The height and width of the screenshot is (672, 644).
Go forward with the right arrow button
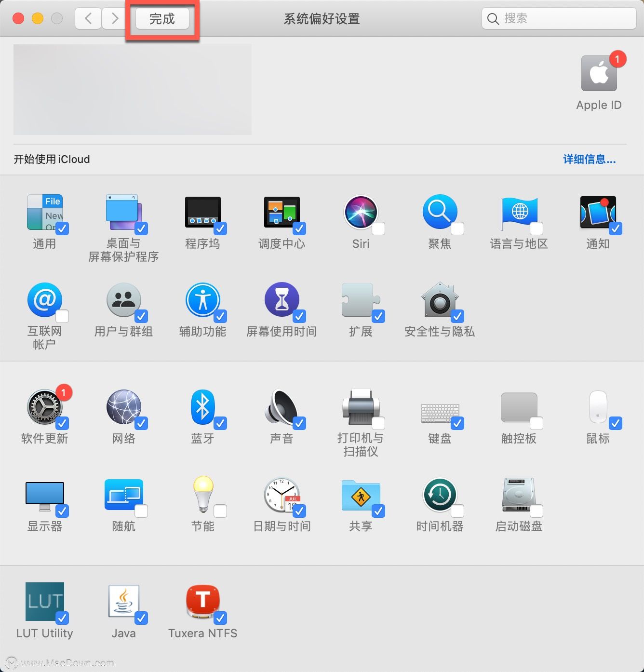pos(115,19)
